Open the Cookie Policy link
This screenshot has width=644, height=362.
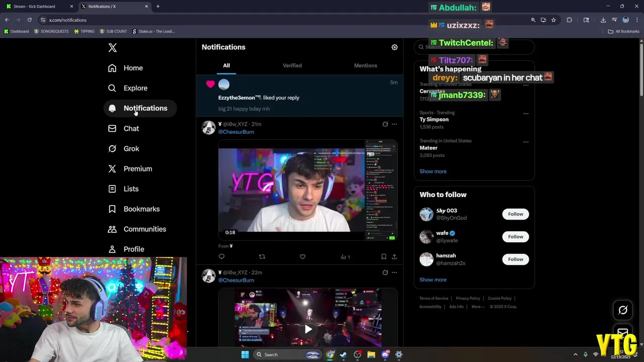[x=500, y=299]
